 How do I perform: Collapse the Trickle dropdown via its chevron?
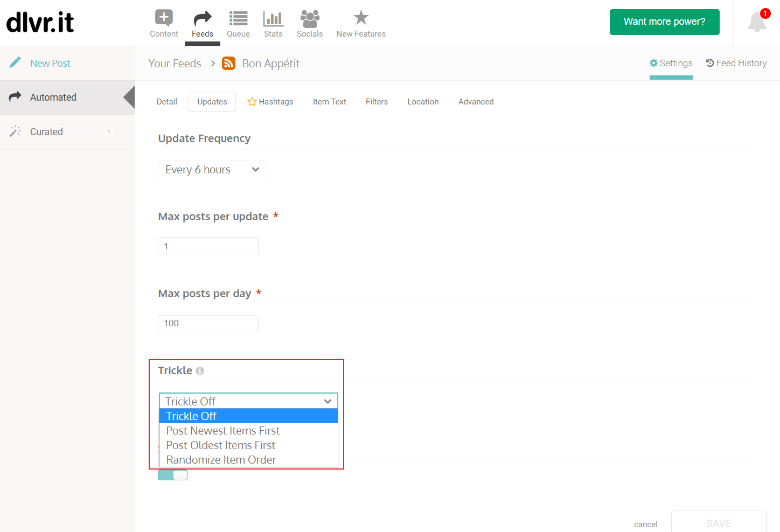click(328, 401)
